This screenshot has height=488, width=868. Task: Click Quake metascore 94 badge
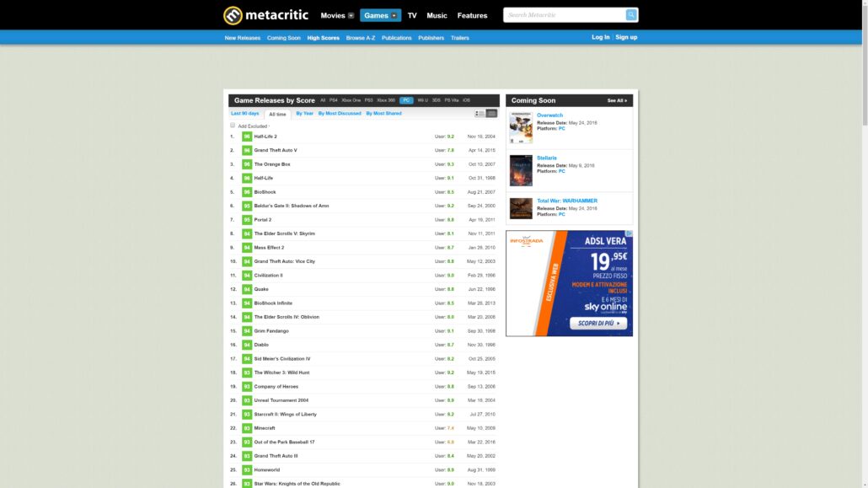coord(247,289)
